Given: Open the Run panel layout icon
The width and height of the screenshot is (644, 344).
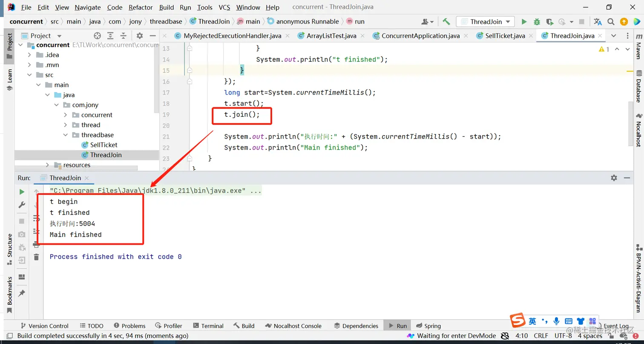Looking at the screenshot, I should coord(22,277).
